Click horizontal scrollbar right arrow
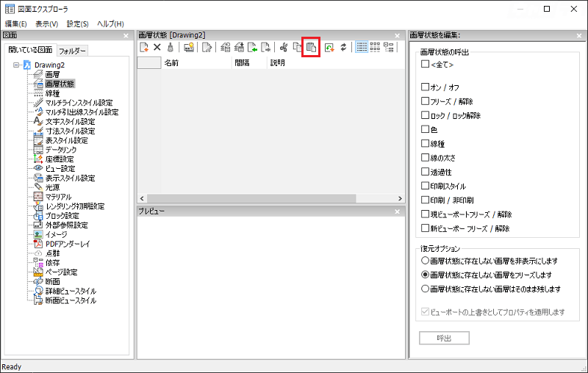The width and height of the screenshot is (588, 373). 400,198
